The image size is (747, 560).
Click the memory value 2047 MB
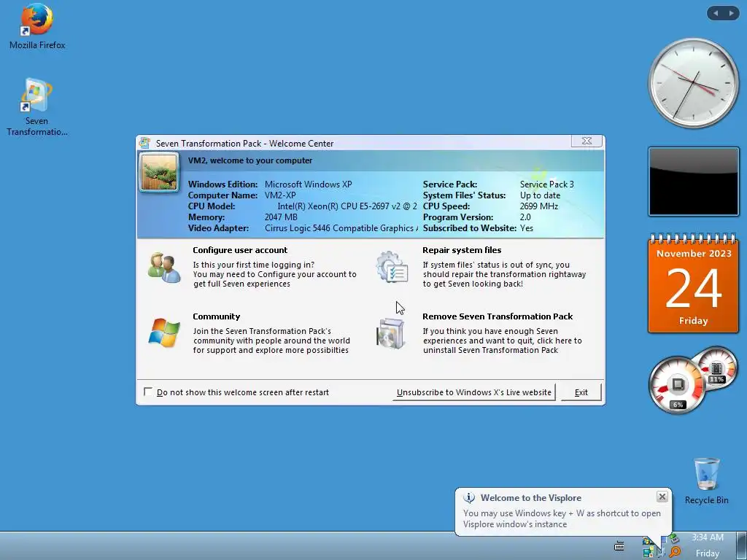point(281,217)
